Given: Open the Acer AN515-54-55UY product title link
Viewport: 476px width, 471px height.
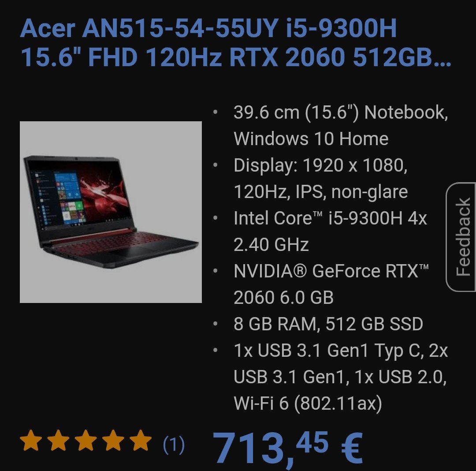Looking at the screenshot, I should [235, 43].
